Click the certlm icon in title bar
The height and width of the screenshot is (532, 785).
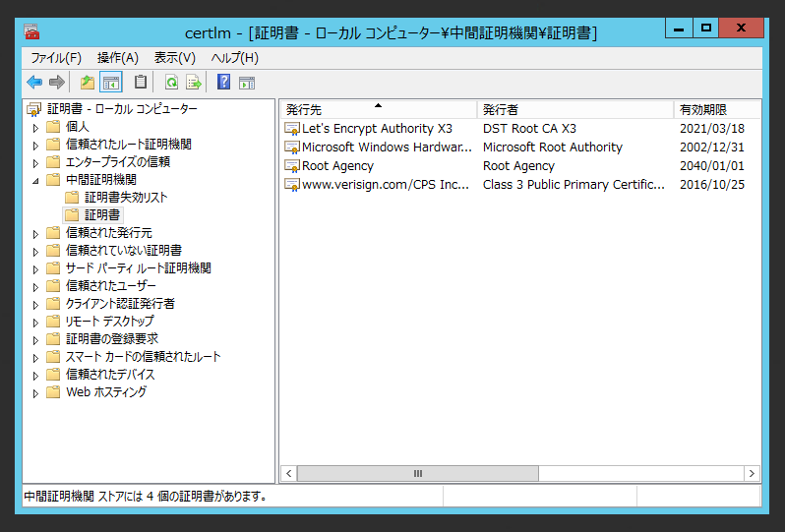click(31, 32)
